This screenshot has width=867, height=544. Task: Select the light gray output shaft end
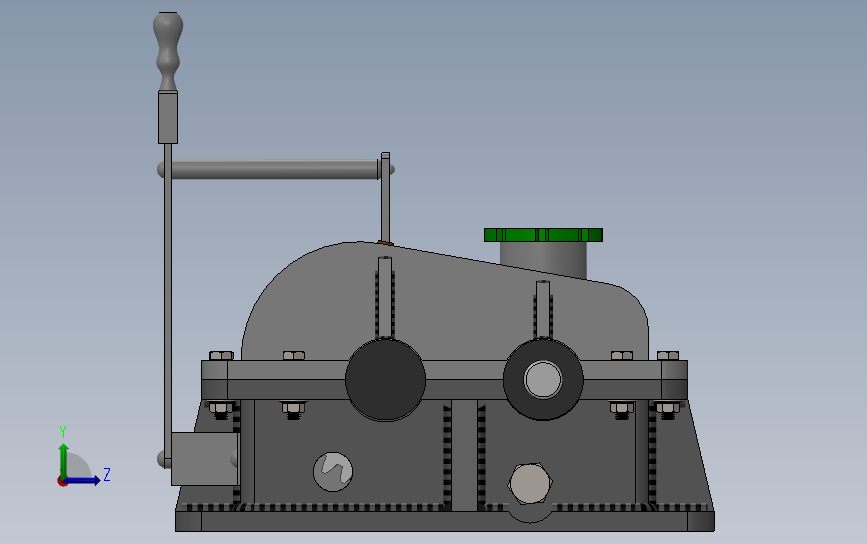click(x=543, y=379)
